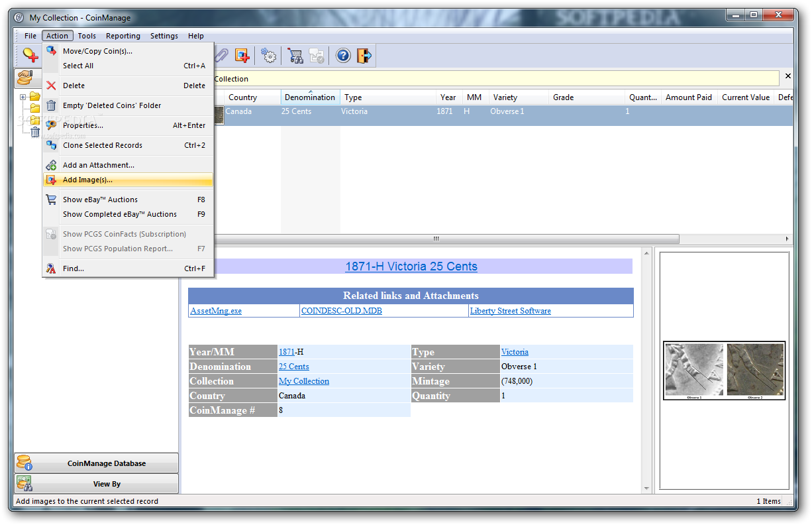Open the AssetMng.exe attachment link
Viewport: 812px width, 525px height.
coord(216,311)
